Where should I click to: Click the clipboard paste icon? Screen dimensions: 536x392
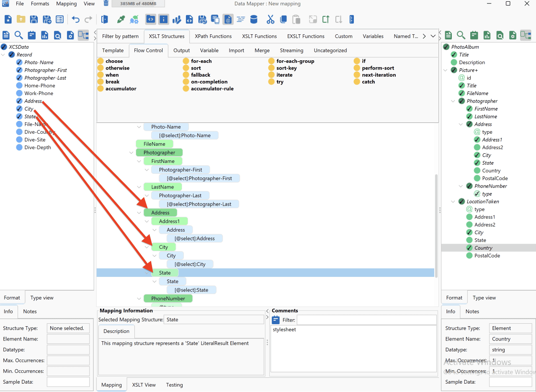pyautogui.click(x=296, y=19)
